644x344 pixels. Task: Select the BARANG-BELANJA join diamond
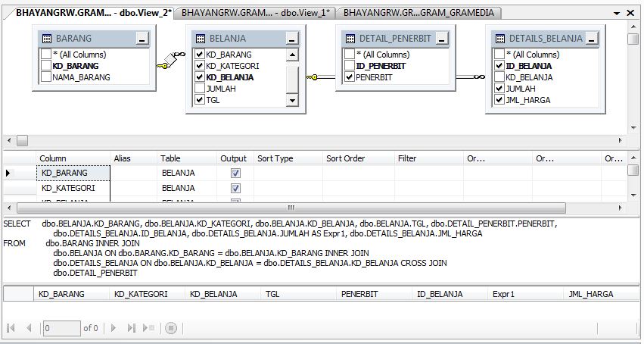click(x=171, y=60)
